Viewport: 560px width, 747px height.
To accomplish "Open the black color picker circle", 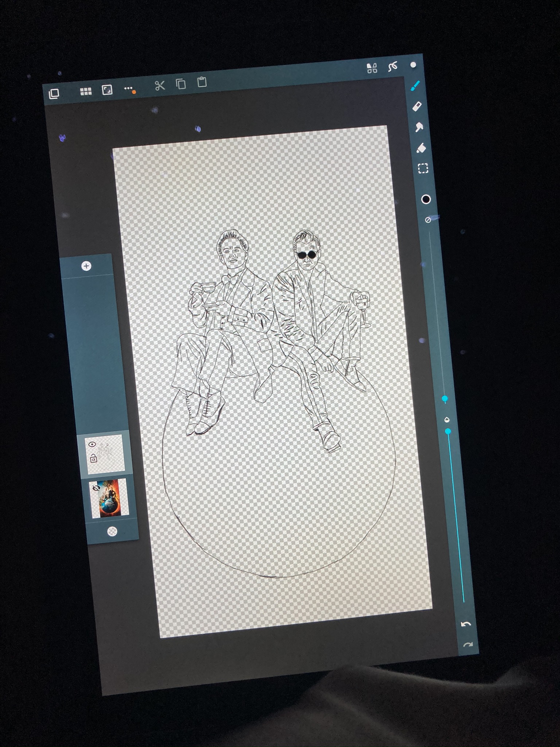I will point(426,199).
